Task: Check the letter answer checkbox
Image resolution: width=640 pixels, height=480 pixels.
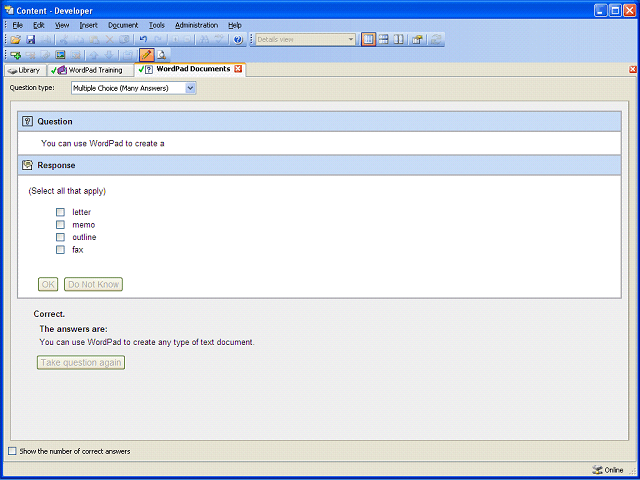Action: click(x=60, y=212)
